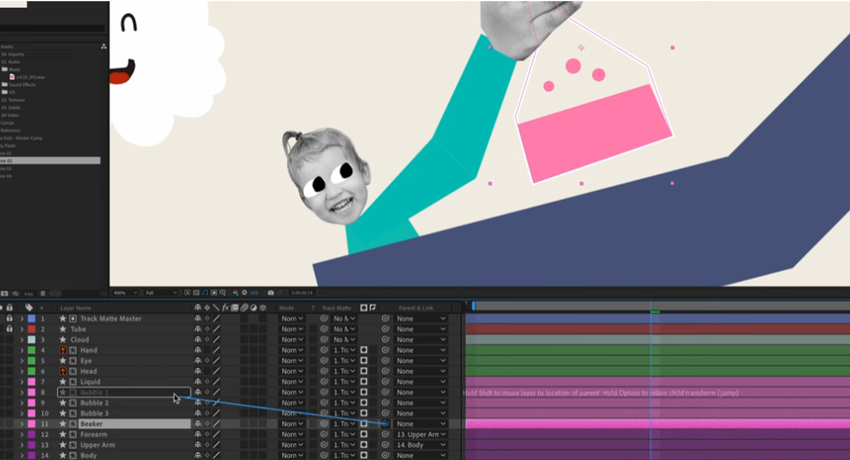The image size is (850, 460).
Task: Click the Beaker layer duration bar in timeline
Action: [658, 424]
